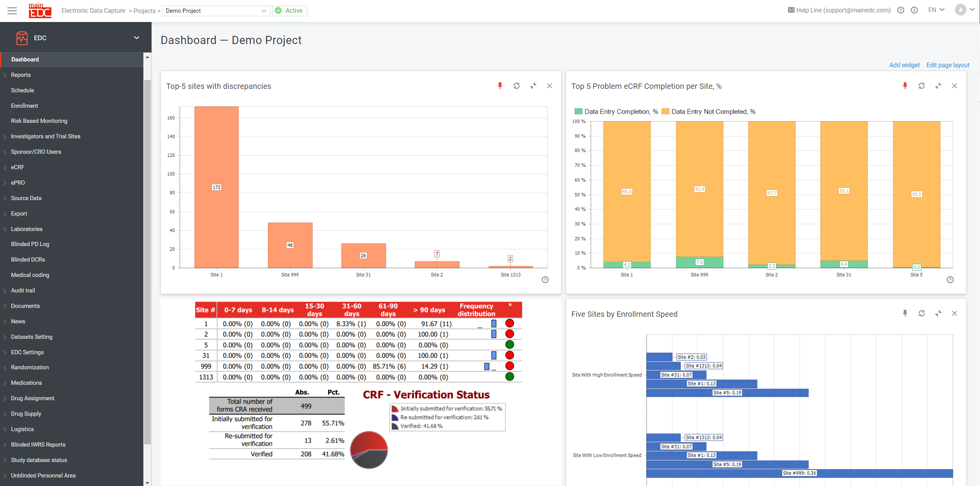Open the Medical coding sidebar item

(x=30, y=275)
